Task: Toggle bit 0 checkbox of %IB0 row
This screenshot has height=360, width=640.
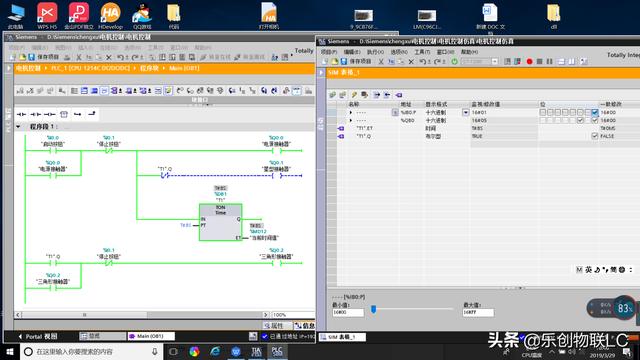Action: (595, 112)
